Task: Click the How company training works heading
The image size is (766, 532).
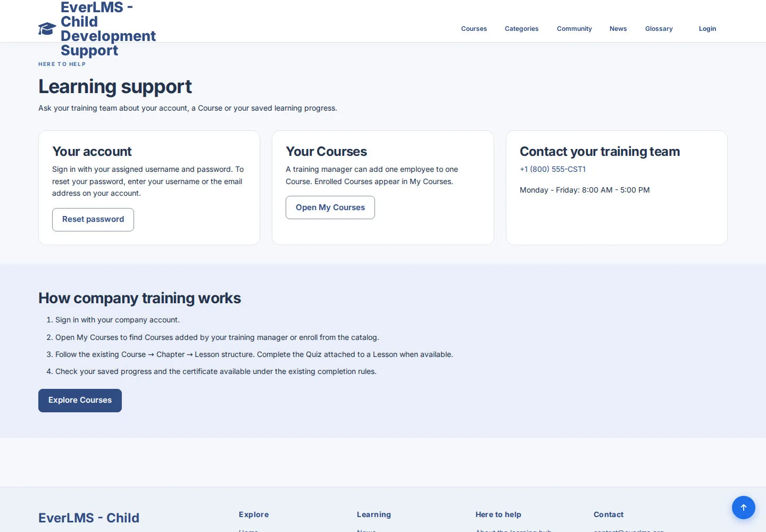Action: click(x=139, y=298)
